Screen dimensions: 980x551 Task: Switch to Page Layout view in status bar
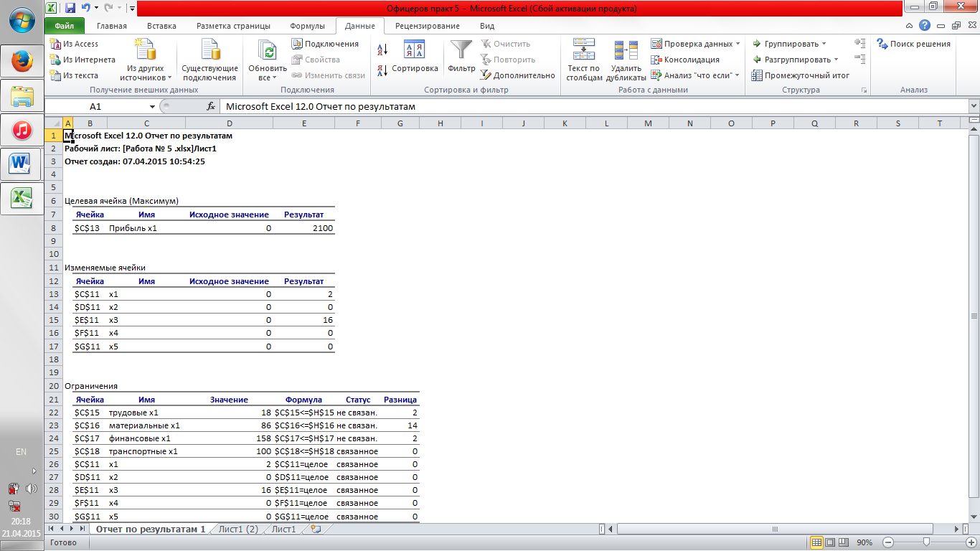[829, 542]
